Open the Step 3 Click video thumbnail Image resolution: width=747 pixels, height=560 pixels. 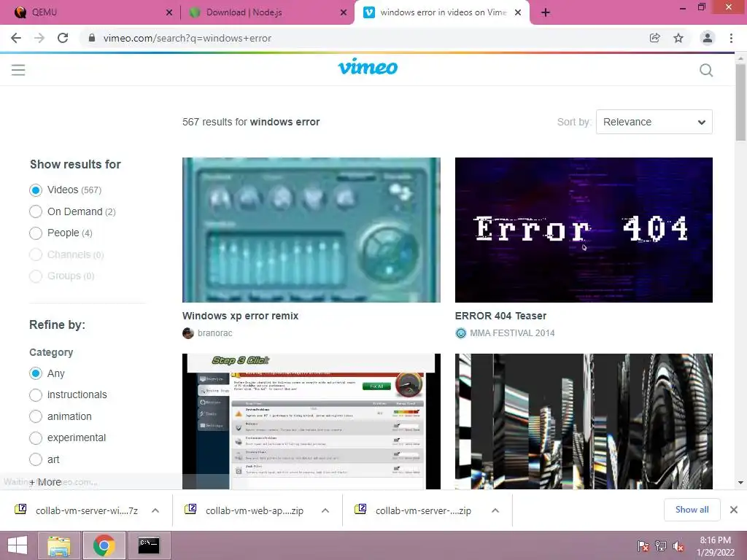coord(311,421)
